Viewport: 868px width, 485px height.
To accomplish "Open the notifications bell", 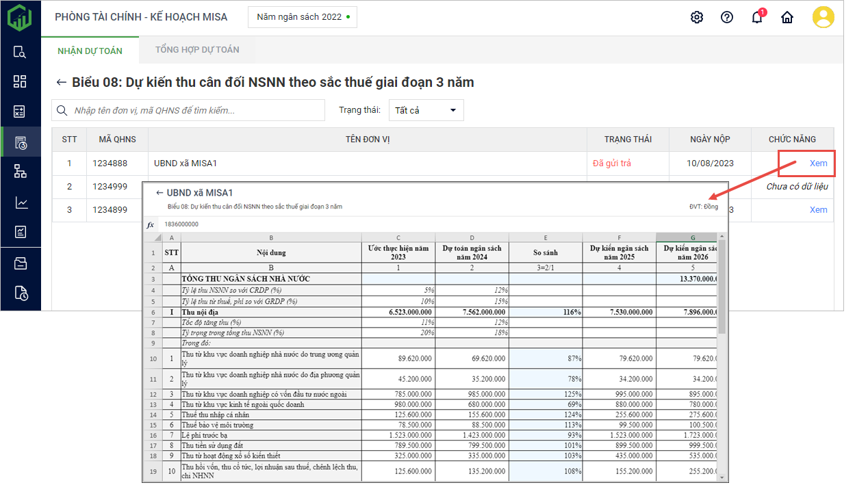I will (757, 18).
